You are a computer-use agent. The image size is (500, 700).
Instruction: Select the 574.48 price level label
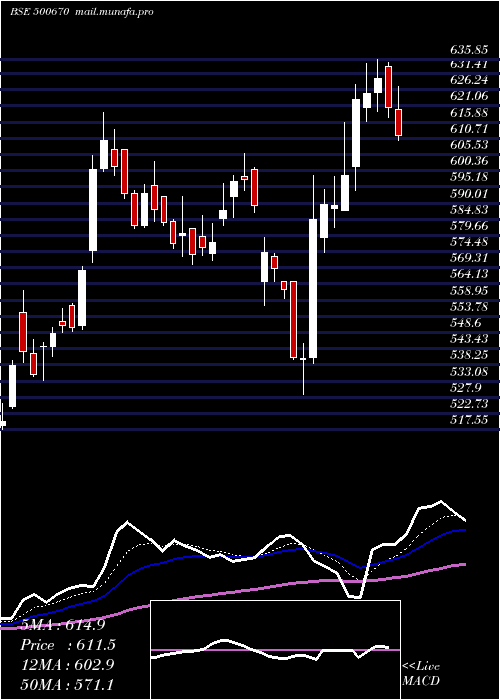pyautogui.click(x=468, y=242)
